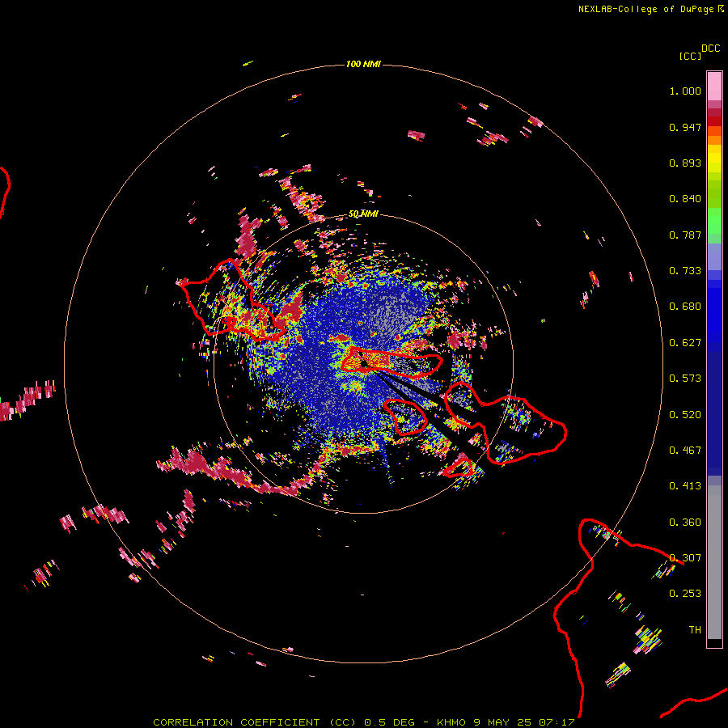Select the 0.680 scale value

click(x=685, y=307)
